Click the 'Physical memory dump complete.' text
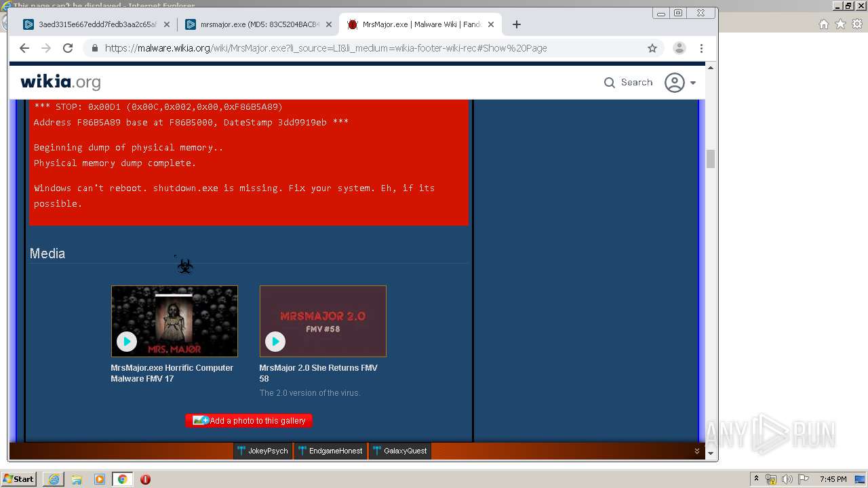Viewport: 868px width, 488px height. point(115,163)
